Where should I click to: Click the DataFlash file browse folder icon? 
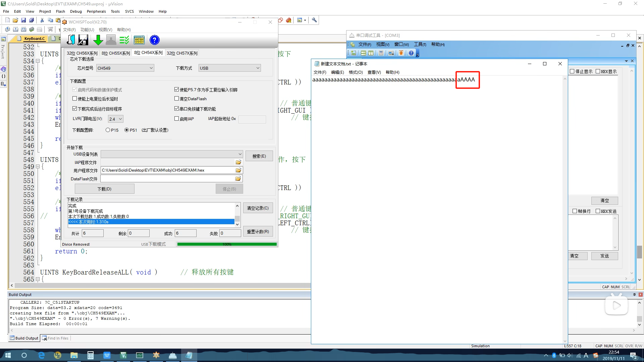pos(238,179)
